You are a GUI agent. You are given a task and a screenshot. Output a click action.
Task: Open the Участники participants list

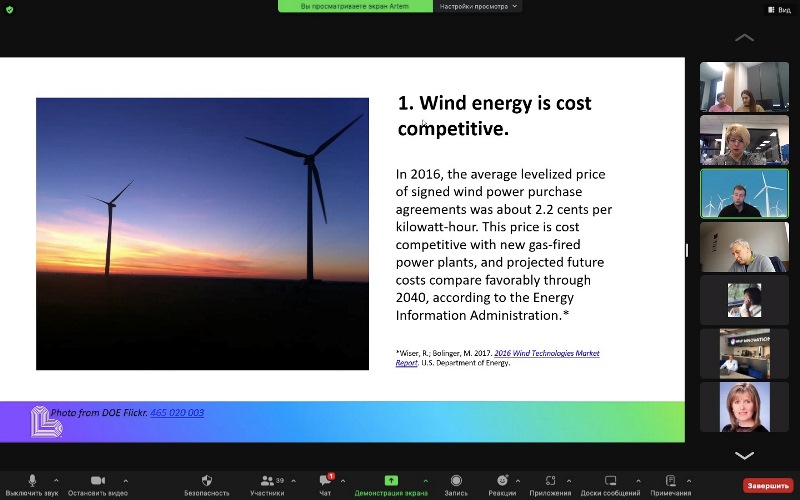click(267, 481)
